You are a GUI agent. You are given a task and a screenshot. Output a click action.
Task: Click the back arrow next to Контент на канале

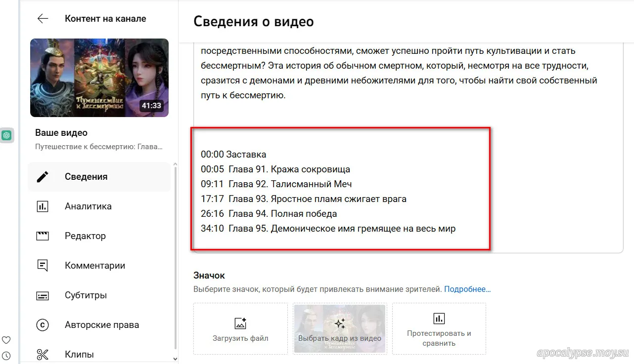(43, 19)
